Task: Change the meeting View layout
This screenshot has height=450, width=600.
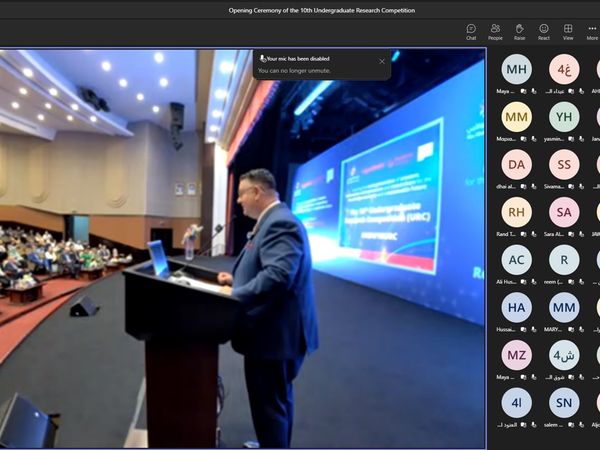Action: coord(568,31)
